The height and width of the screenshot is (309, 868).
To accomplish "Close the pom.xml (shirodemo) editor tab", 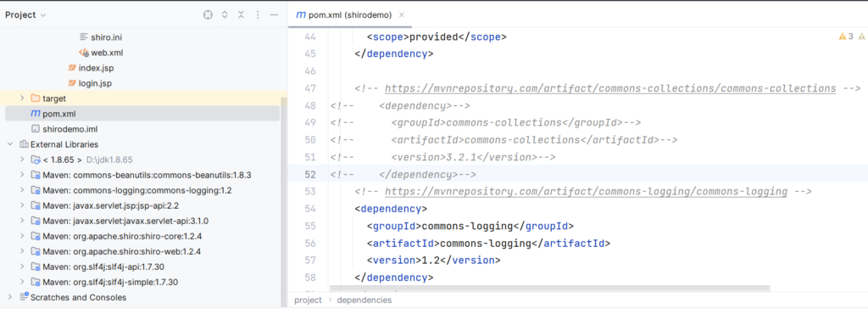I will [x=402, y=15].
